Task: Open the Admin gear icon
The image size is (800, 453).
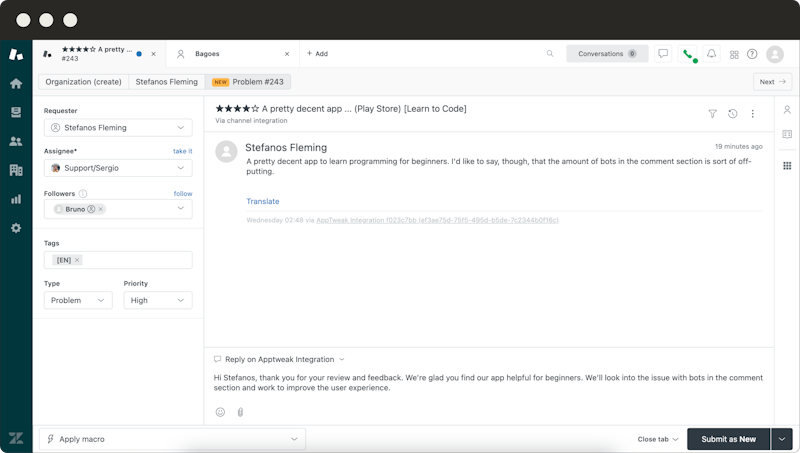Action: pyautogui.click(x=15, y=228)
